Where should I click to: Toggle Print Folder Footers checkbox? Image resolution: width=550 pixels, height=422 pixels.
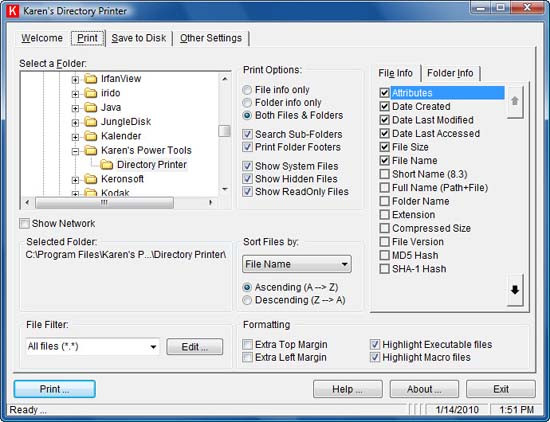click(247, 147)
